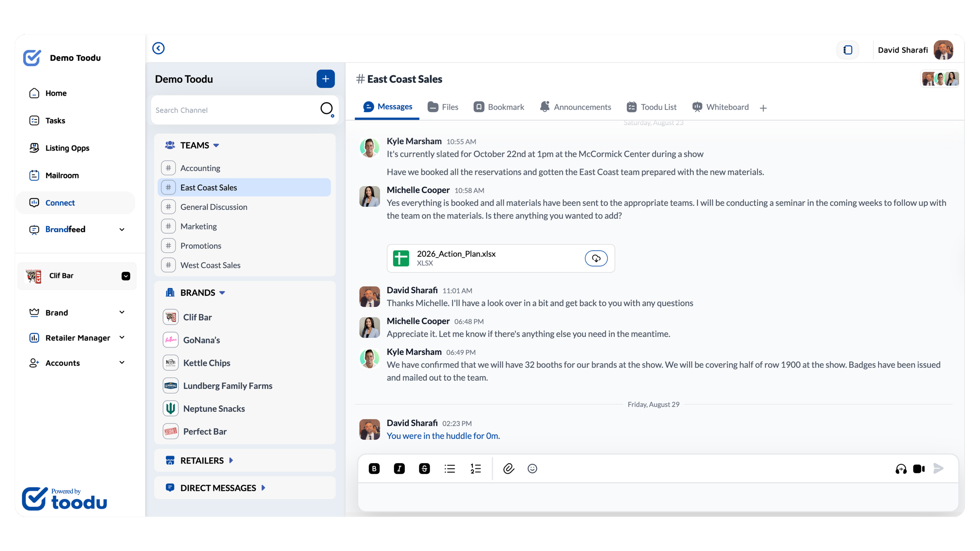Attach a file using the paperclip icon
This screenshot has height=551, width=980.
pyautogui.click(x=508, y=468)
